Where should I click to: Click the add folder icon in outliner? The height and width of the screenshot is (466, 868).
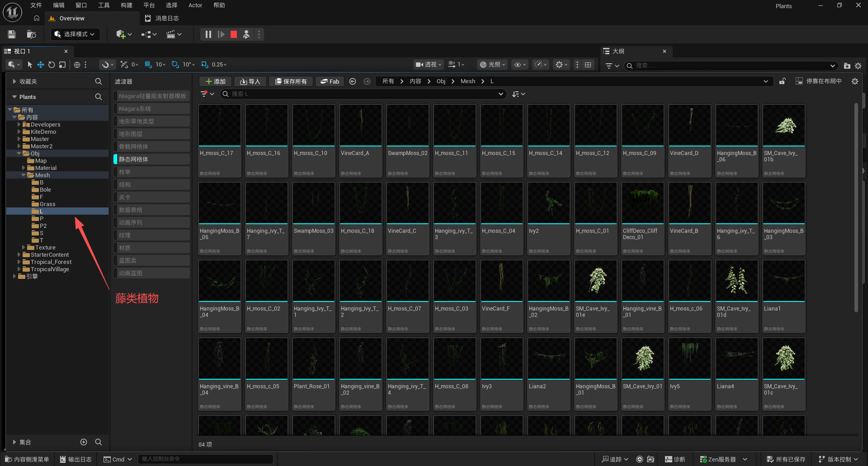tap(847, 66)
